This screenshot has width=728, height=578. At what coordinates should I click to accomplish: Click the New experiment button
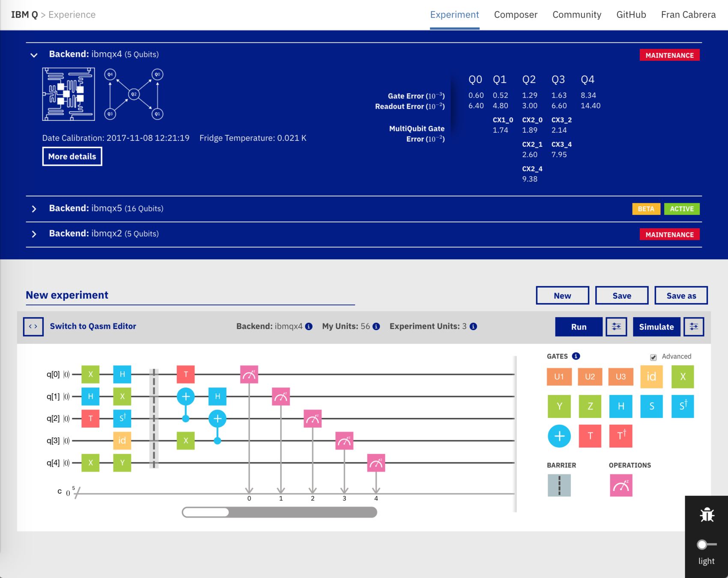point(562,295)
